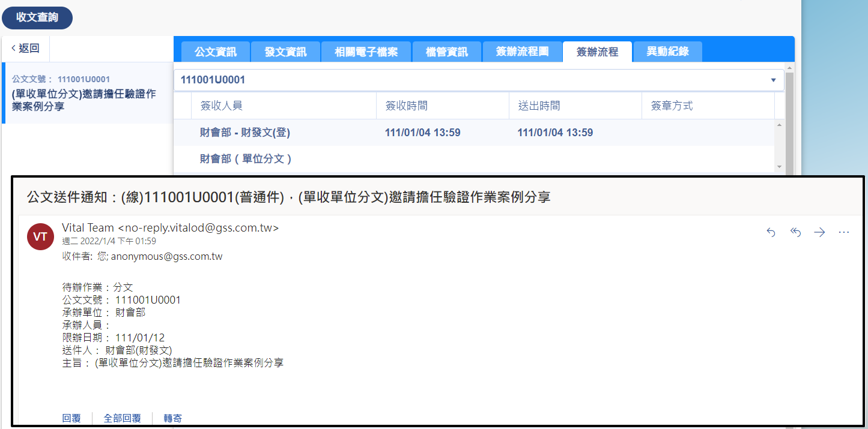Go back using the 返回 button

click(26, 49)
